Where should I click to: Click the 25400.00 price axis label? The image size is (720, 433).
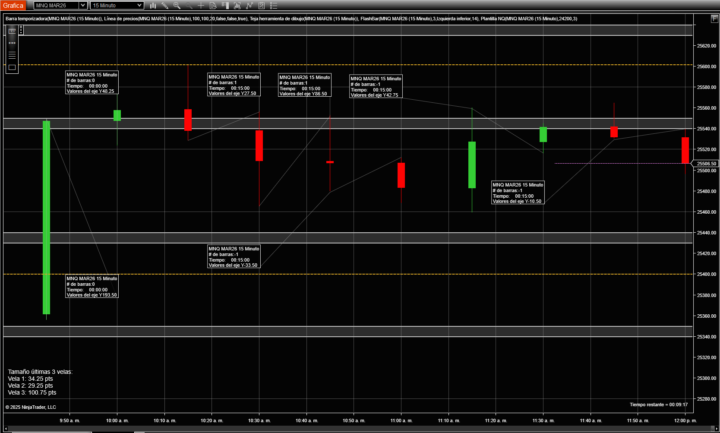[x=706, y=274]
